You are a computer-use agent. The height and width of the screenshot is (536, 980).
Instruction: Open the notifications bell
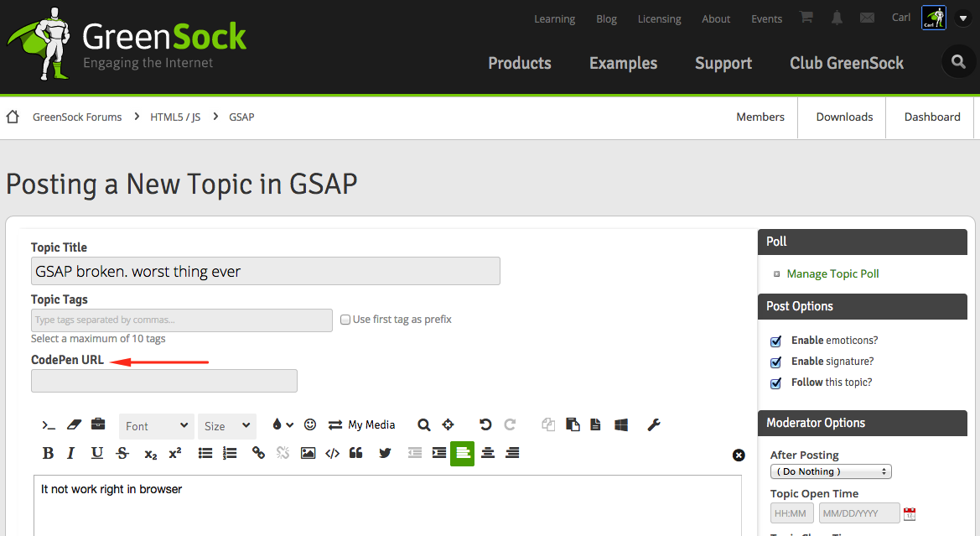(x=837, y=18)
